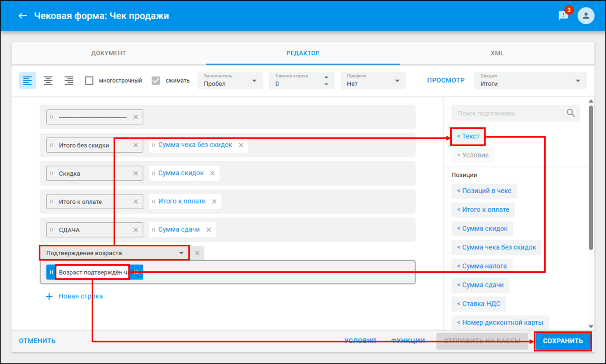Select center text alignment icon
The height and width of the screenshot is (364, 606).
(48, 81)
